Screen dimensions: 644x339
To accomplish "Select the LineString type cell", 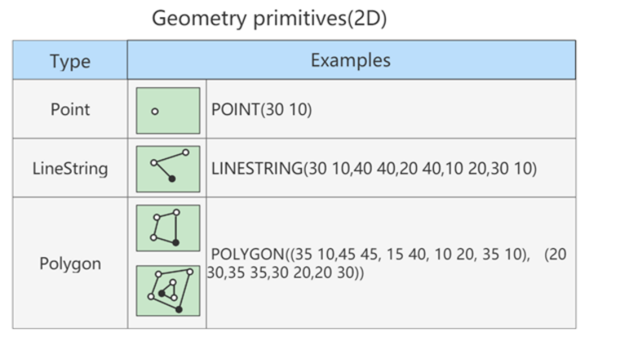I will point(70,168).
